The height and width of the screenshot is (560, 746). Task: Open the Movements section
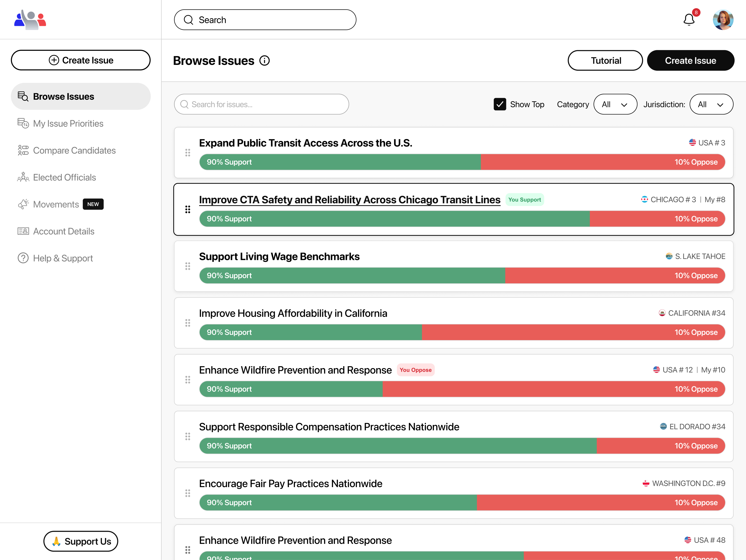point(56,204)
